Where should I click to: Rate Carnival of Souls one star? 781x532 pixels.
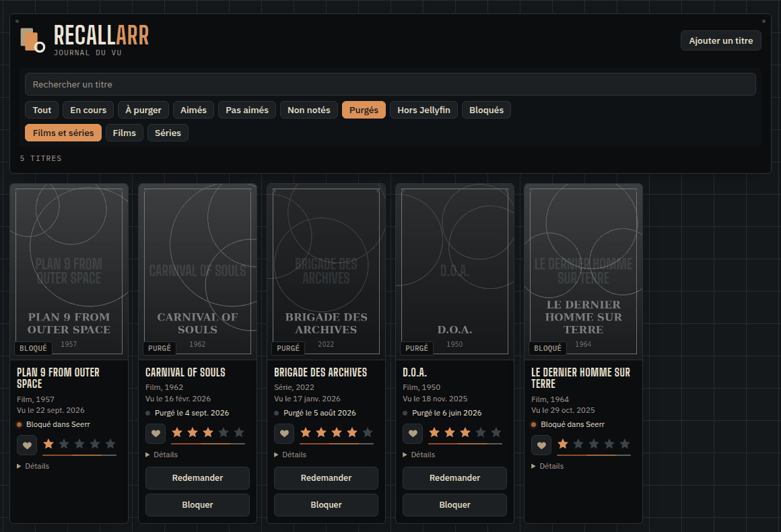pyautogui.click(x=177, y=432)
